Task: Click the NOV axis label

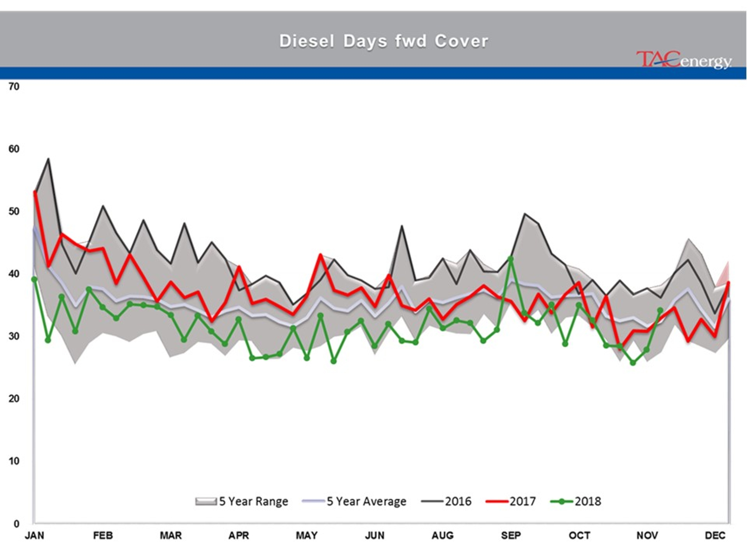Action: click(x=647, y=535)
